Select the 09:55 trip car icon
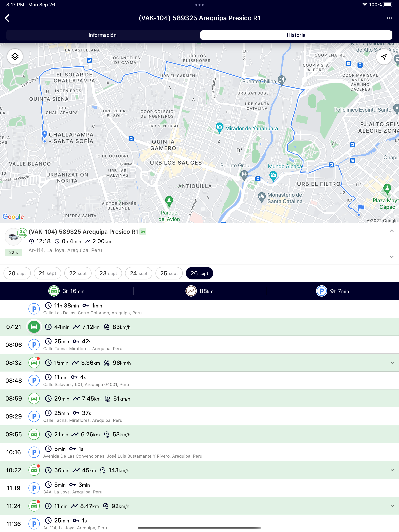 (x=34, y=434)
